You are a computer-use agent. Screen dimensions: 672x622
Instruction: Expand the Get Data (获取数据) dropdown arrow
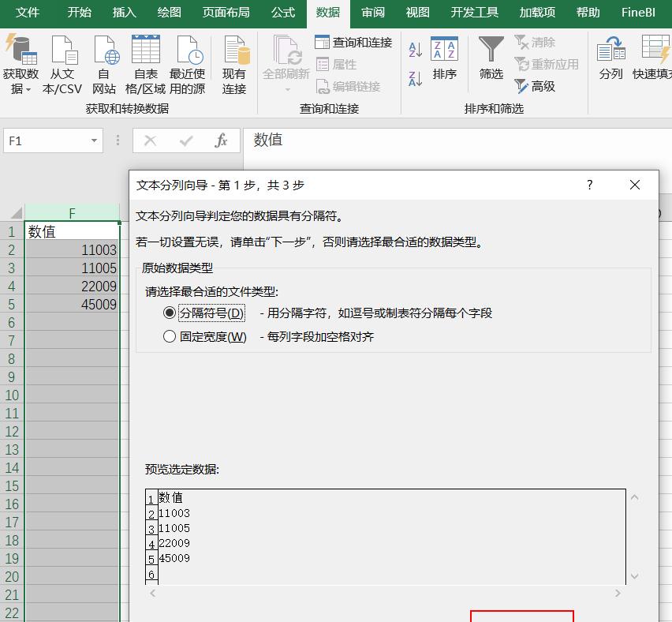coord(28,90)
